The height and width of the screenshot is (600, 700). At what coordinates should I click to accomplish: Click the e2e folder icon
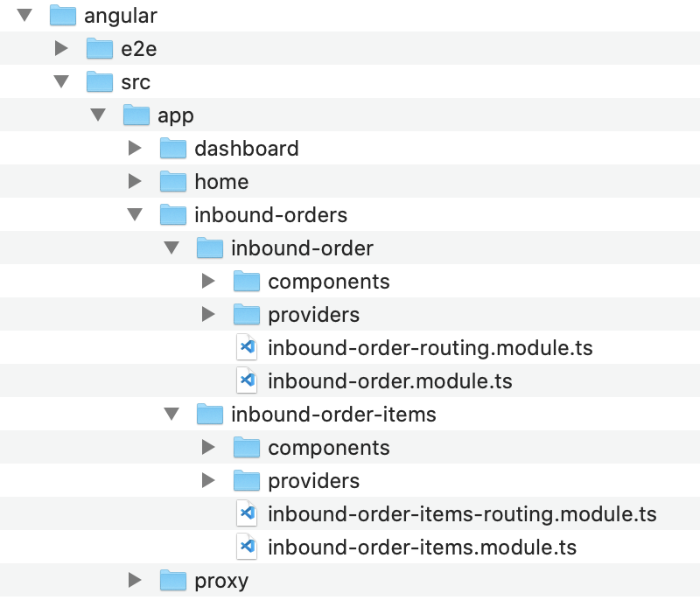[x=100, y=49]
